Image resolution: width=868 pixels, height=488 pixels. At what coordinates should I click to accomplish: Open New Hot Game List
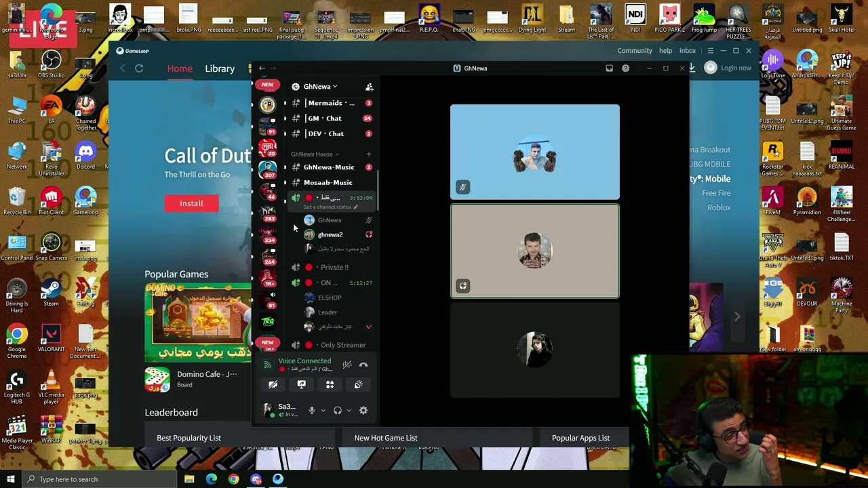386,438
